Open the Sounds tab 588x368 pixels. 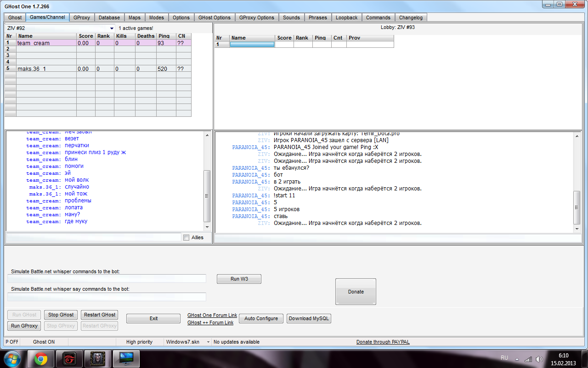pyautogui.click(x=291, y=17)
